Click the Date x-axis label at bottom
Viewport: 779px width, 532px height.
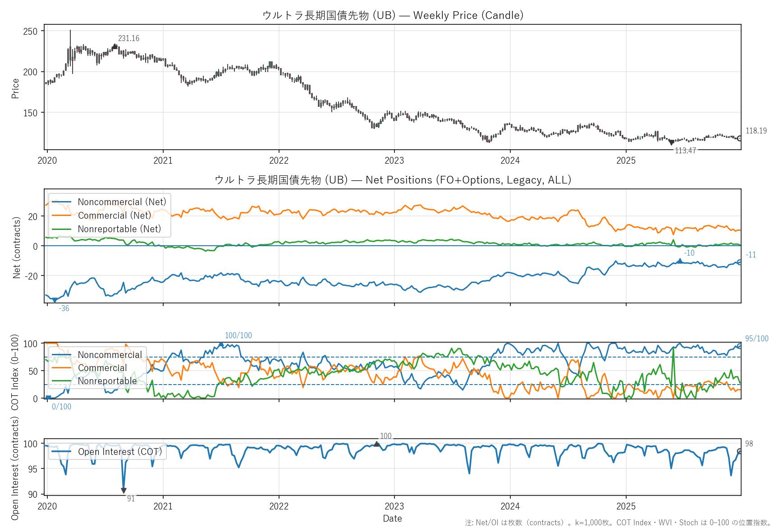click(x=392, y=518)
